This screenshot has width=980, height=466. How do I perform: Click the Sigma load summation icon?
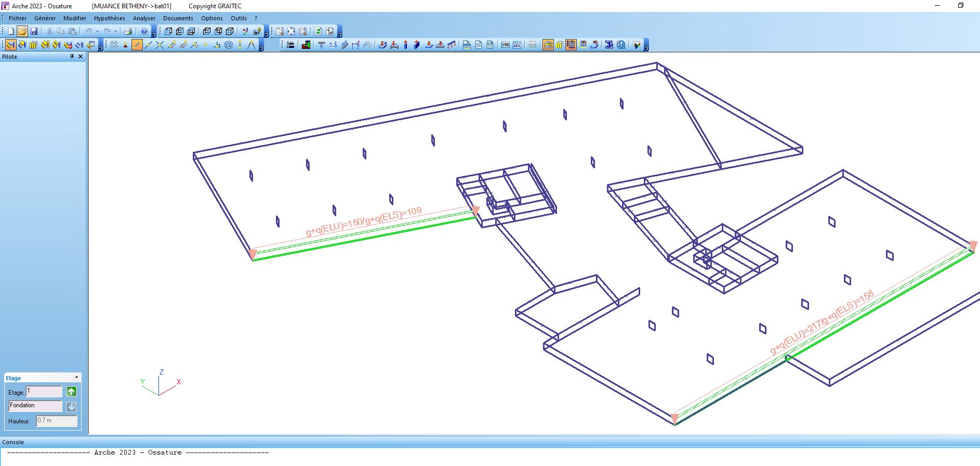pos(333,45)
